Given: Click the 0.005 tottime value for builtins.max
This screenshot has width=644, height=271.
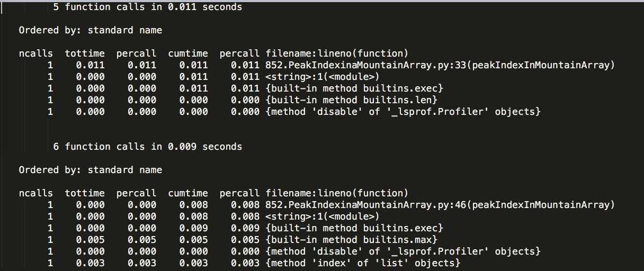Looking at the screenshot, I should pyautogui.click(x=91, y=240).
